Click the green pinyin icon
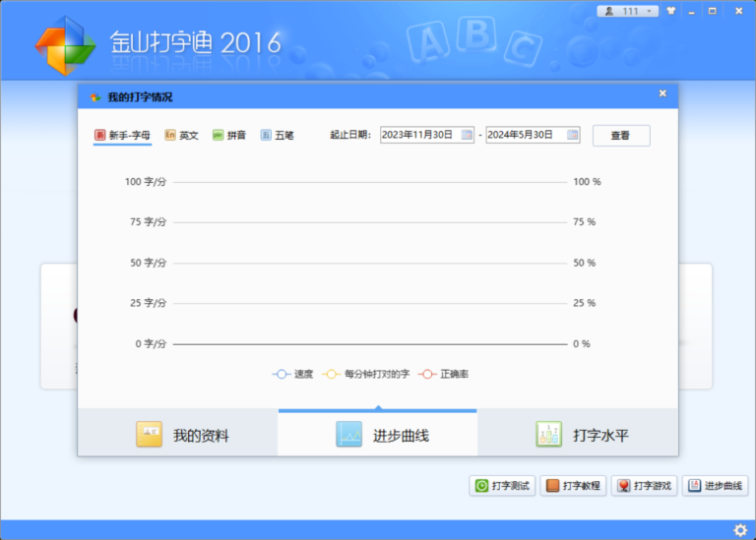The image size is (756, 540). point(218,135)
